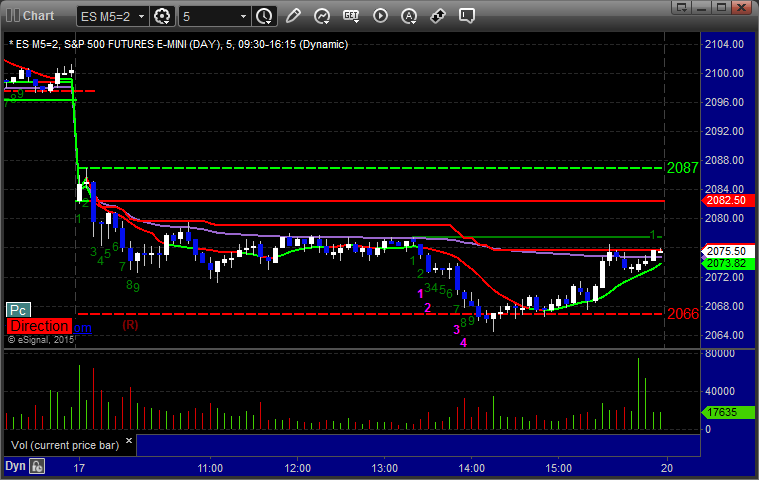Image resolution: width=759 pixels, height=480 pixels.
Task: Click the symbol settings gear icon
Action: point(163,16)
